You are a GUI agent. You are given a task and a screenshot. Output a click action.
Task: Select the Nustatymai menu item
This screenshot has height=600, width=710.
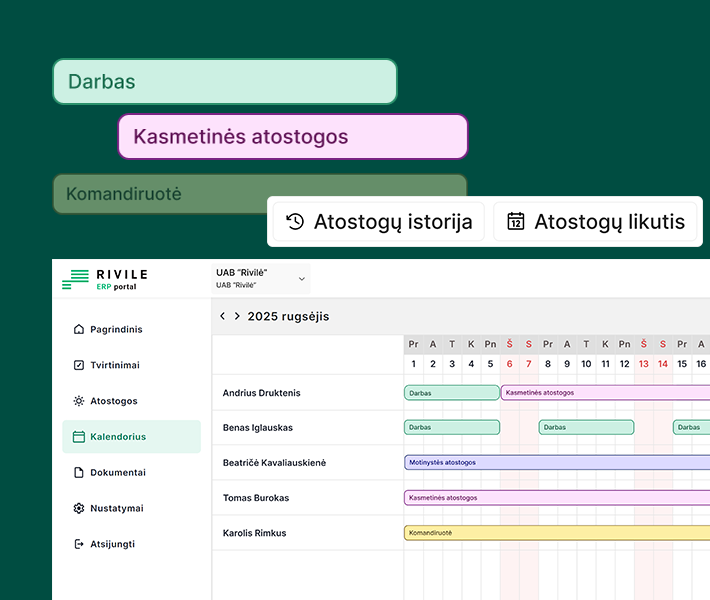116,508
